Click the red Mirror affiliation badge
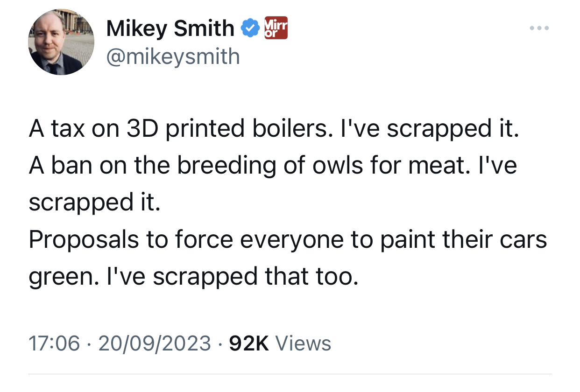 [x=276, y=28]
